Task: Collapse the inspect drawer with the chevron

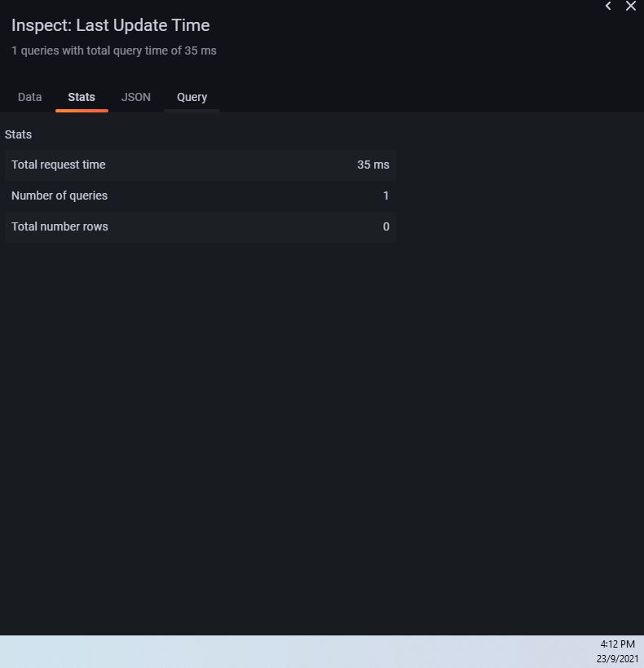Action: tap(608, 6)
